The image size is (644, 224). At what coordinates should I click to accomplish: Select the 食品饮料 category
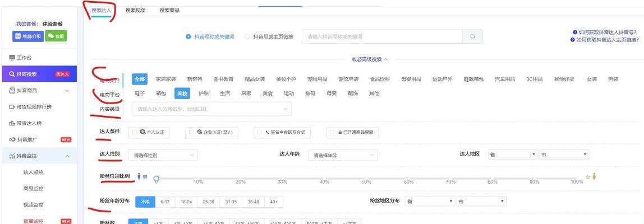(380, 79)
